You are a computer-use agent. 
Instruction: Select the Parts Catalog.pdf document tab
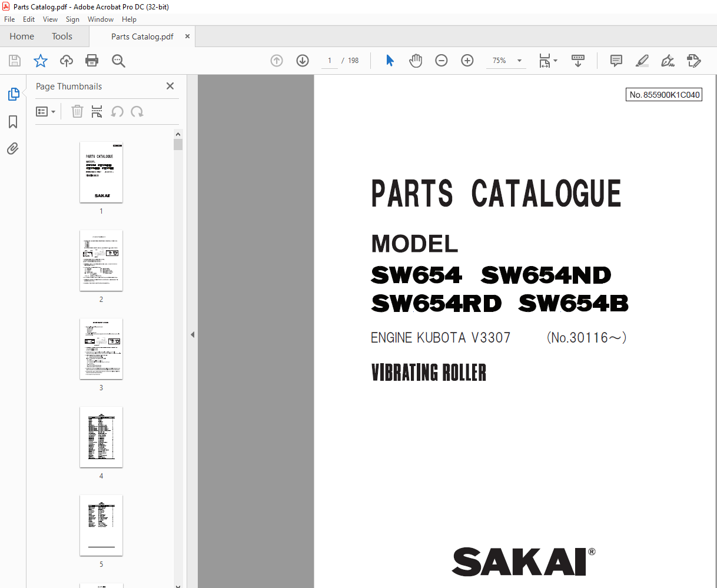point(142,36)
